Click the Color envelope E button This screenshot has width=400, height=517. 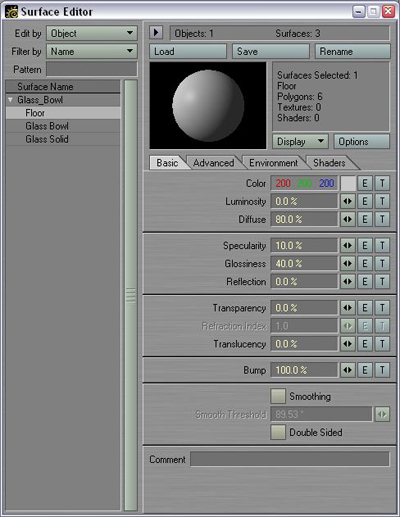coord(365,183)
